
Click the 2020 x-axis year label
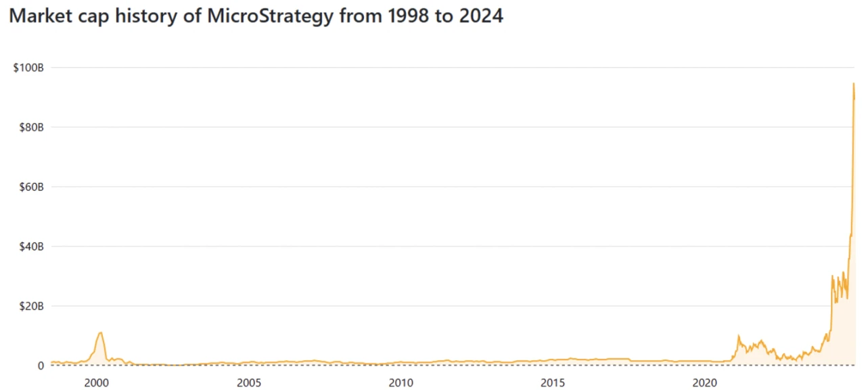pyautogui.click(x=705, y=382)
